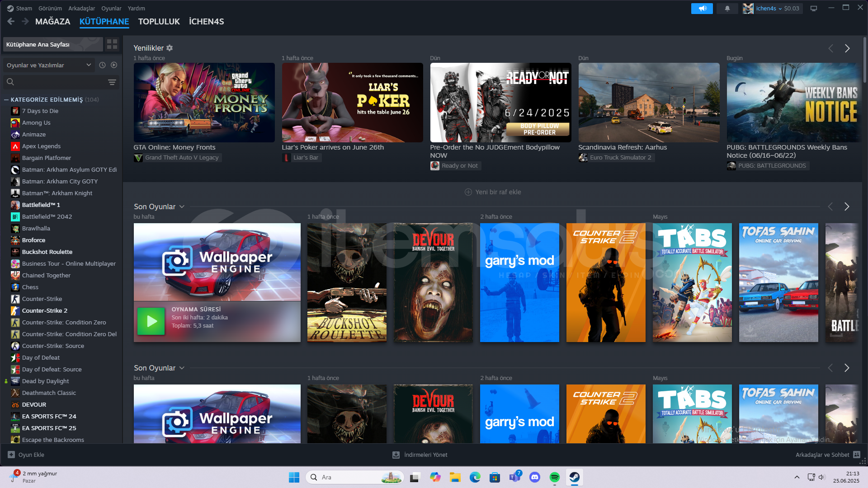Open Big Picture mode monitor icon
This screenshot has width=868, height=488.
click(x=814, y=9)
